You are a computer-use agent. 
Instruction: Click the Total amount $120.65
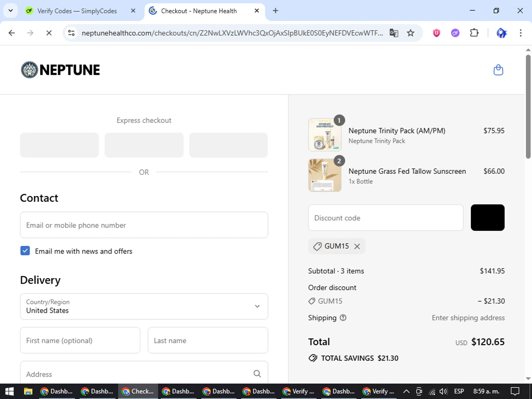488,342
